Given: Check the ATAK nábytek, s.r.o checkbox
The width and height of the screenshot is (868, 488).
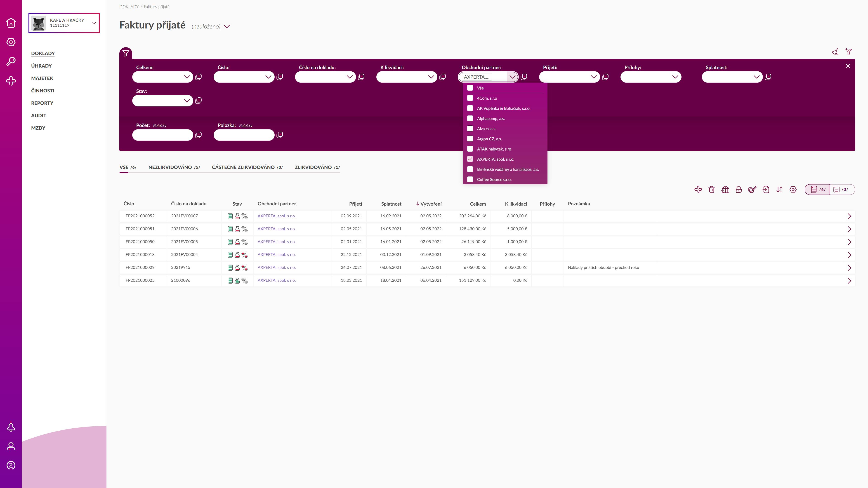Looking at the screenshot, I should (x=470, y=149).
